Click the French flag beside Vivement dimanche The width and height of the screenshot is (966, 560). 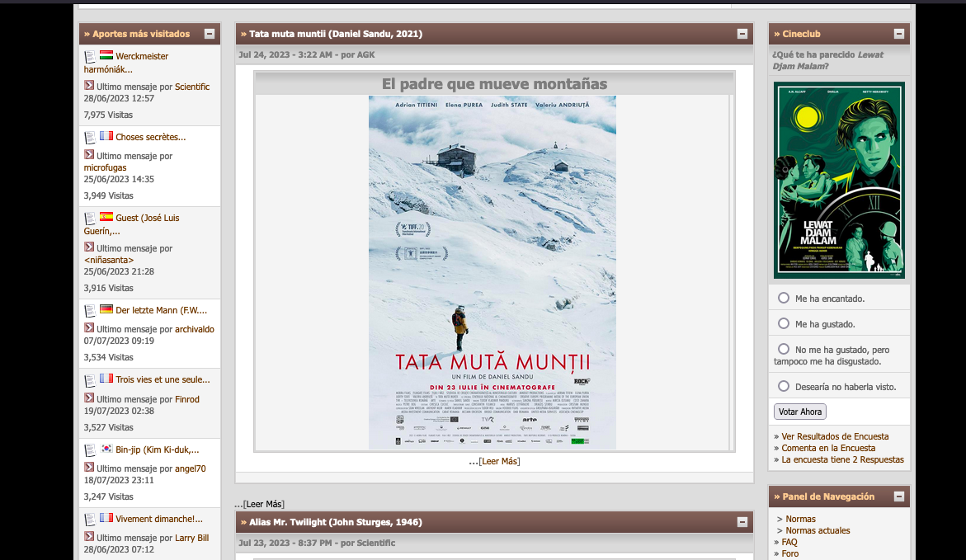pos(106,517)
